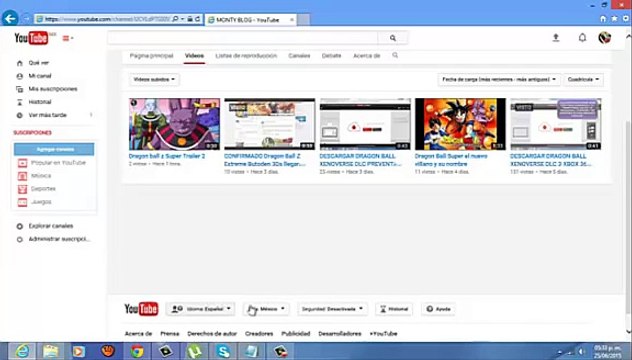632x360 pixels.
Task: Click Explorar canales plus icon
Action: 19,226
